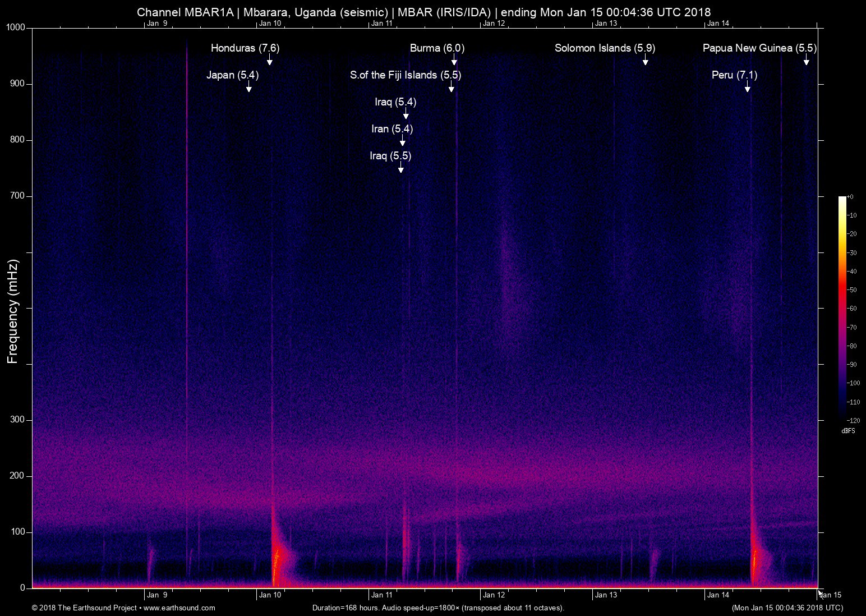This screenshot has width=866, height=616.
Task: Click the arrow beneath the Burma (6.0) label
Action: point(454,60)
